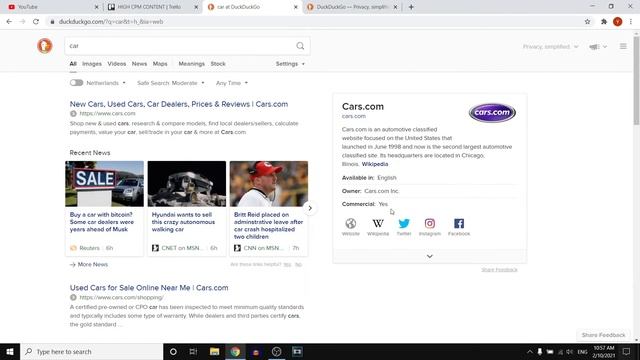Open Used Cars for Sale Online result
This screenshot has height=360, width=640.
tap(149, 288)
